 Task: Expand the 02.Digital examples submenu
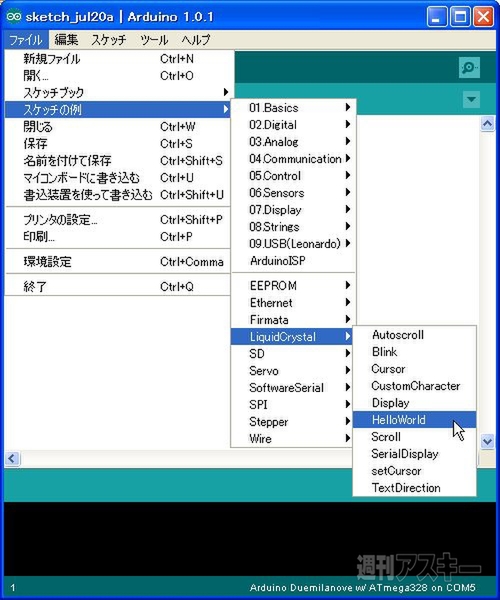click(293, 125)
